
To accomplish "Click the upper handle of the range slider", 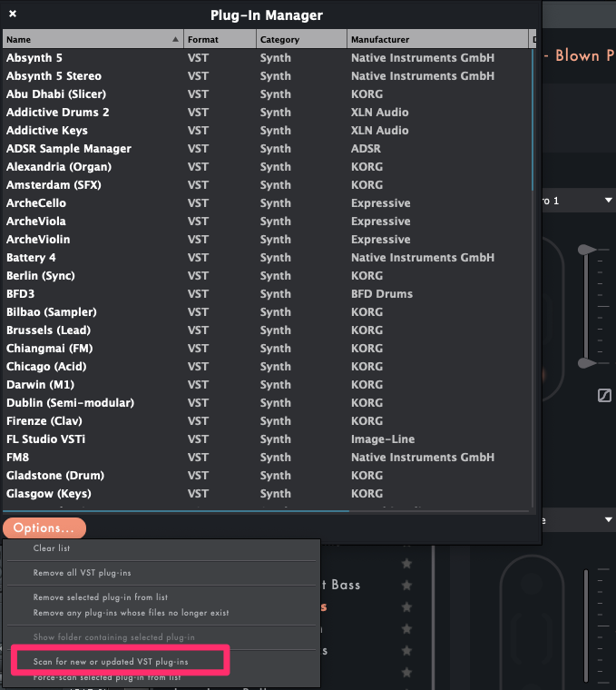I will coord(589,249).
